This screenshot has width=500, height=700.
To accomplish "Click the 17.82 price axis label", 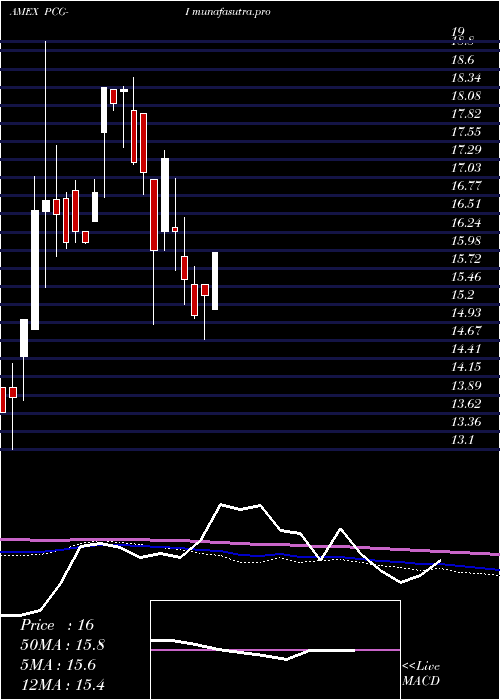I will [466, 114].
